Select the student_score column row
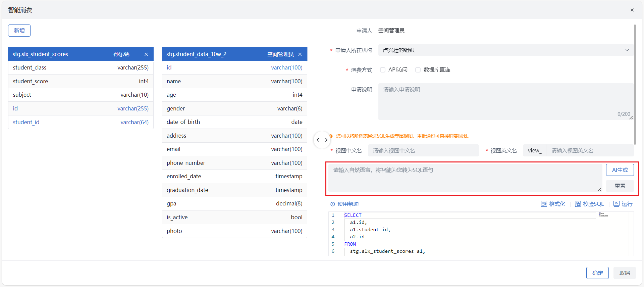The height and width of the screenshot is (287, 644). tap(81, 81)
